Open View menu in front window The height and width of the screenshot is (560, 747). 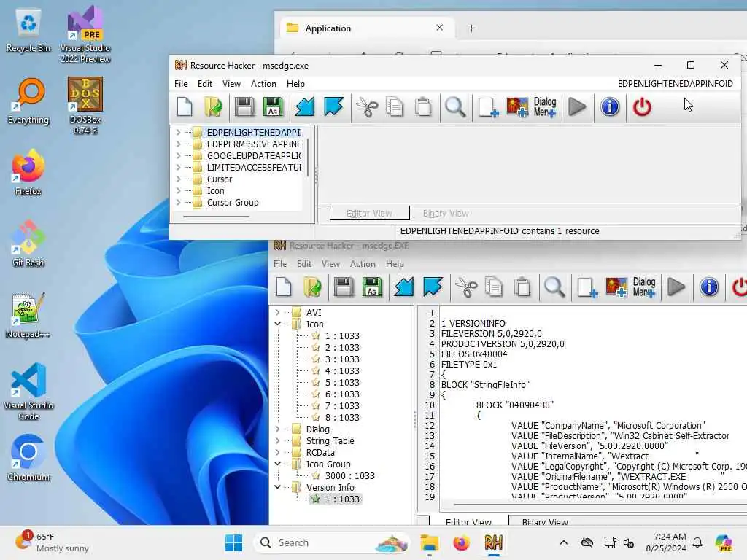[231, 84]
